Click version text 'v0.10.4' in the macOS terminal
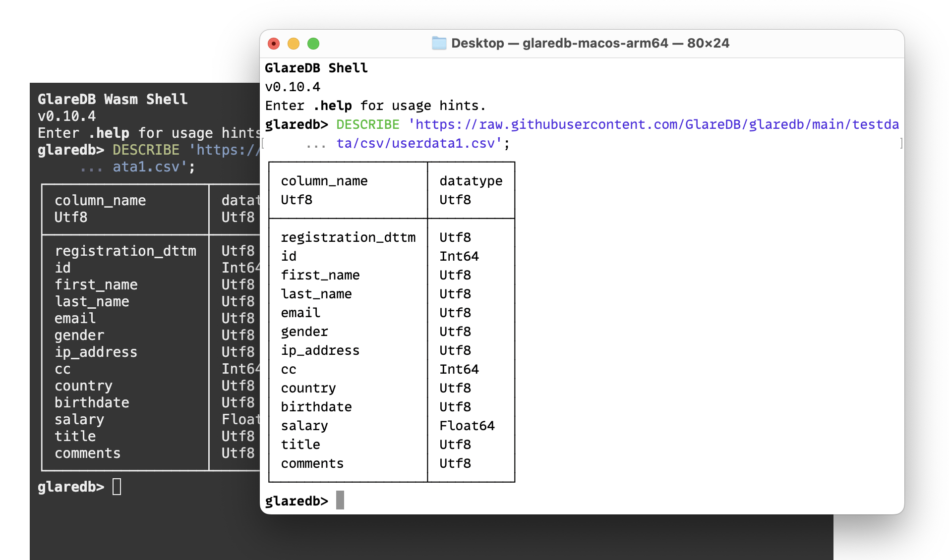The height and width of the screenshot is (560, 949). (293, 87)
